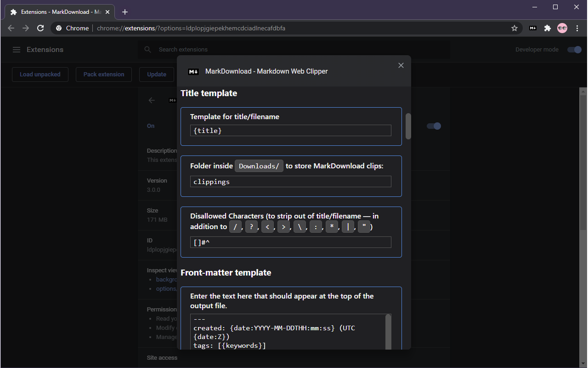This screenshot has height=368, width=588.
Task: Close the MarkDownload options dialog
Action: [x=401, y=65]
